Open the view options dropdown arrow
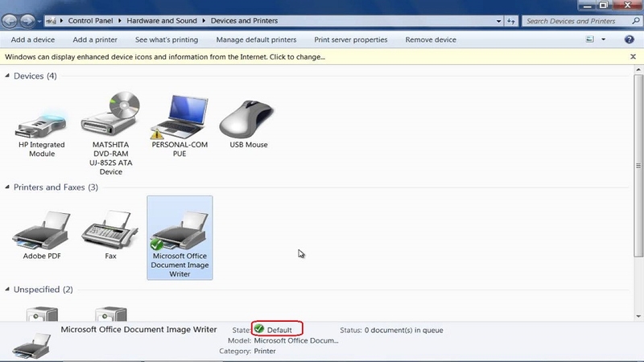Screen dimensions: 644x362 [x=603, y=39]
